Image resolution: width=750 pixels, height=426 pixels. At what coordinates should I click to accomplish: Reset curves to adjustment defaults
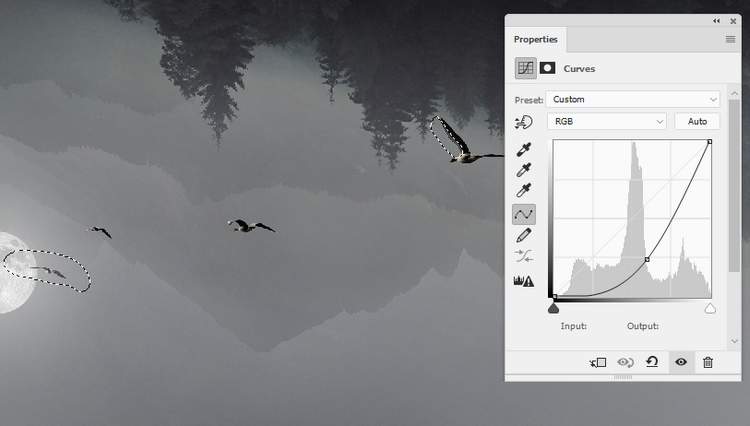point(652,362)
